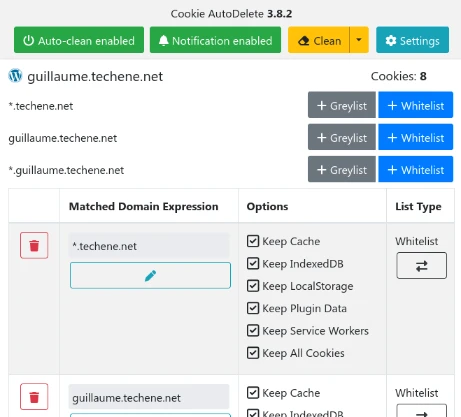Uncheck Keep IndexedDB for *.techene.net

253,263
